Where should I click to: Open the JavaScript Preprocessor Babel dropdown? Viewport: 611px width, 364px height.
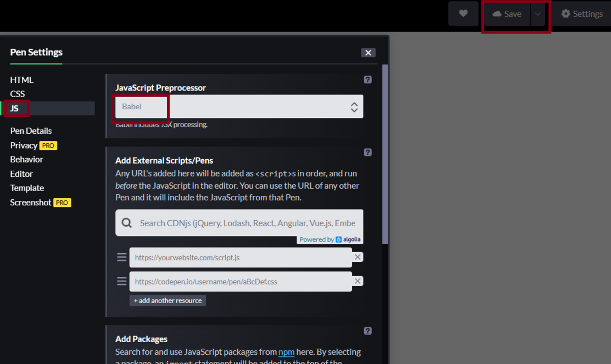[x=239, y=106]
